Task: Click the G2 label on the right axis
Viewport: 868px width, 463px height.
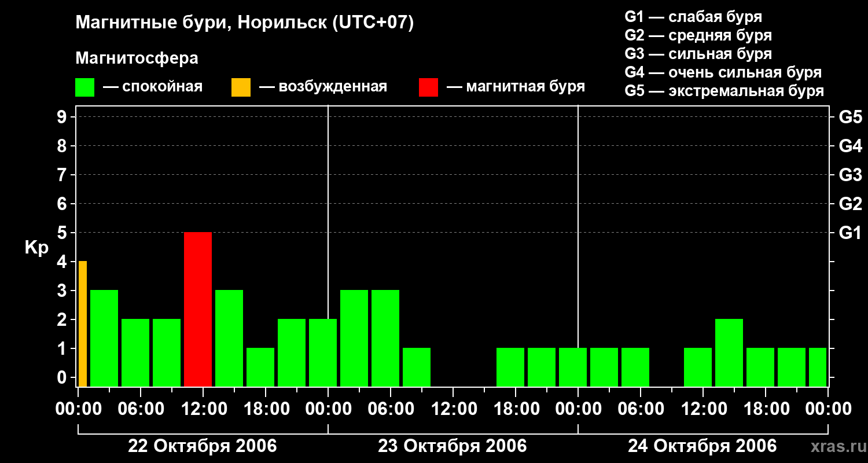Action: pos(850,204)
